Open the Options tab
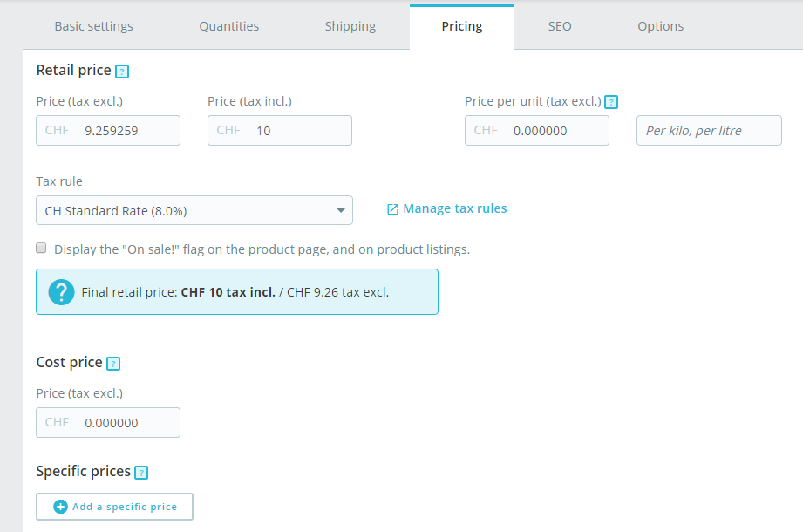Screen dimensions: 803x532 (x=661, y=26)
